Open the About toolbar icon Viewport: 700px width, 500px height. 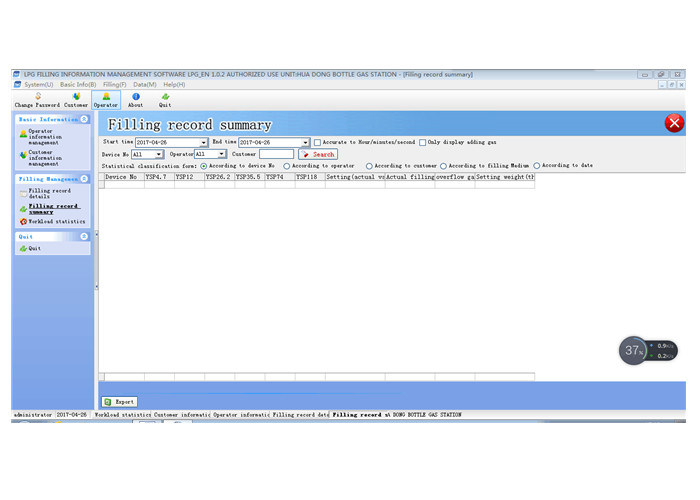pyautogui.click(x=135, y=97)
